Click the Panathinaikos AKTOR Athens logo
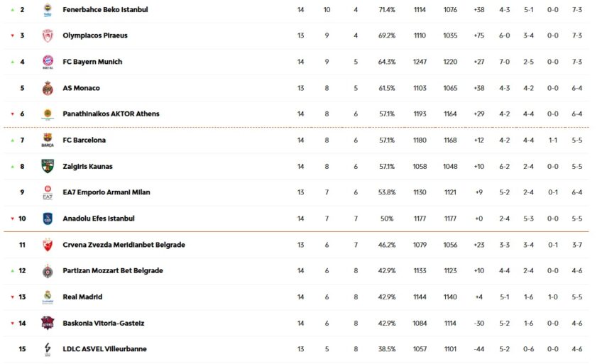 point(48,114)
